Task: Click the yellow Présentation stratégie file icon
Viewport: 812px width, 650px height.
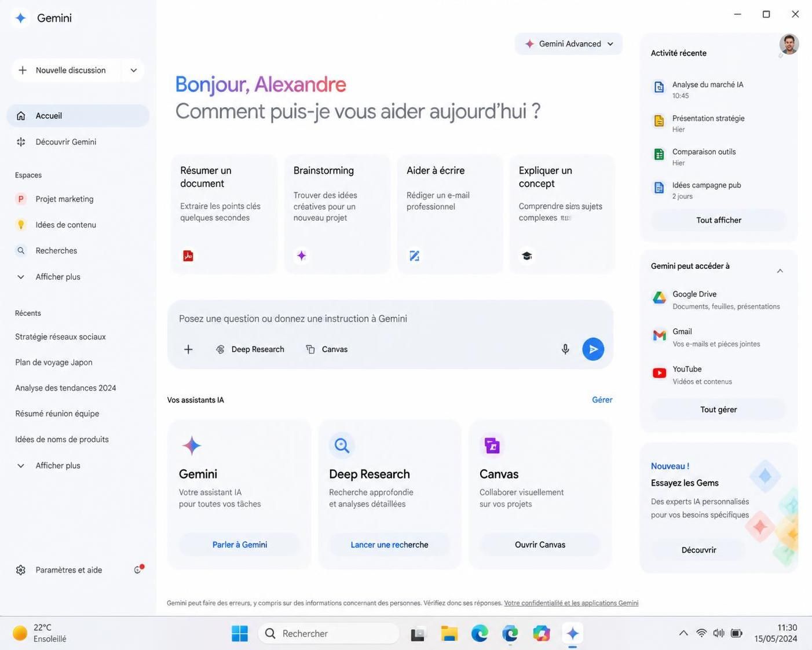Action: [x=659, y=120]
